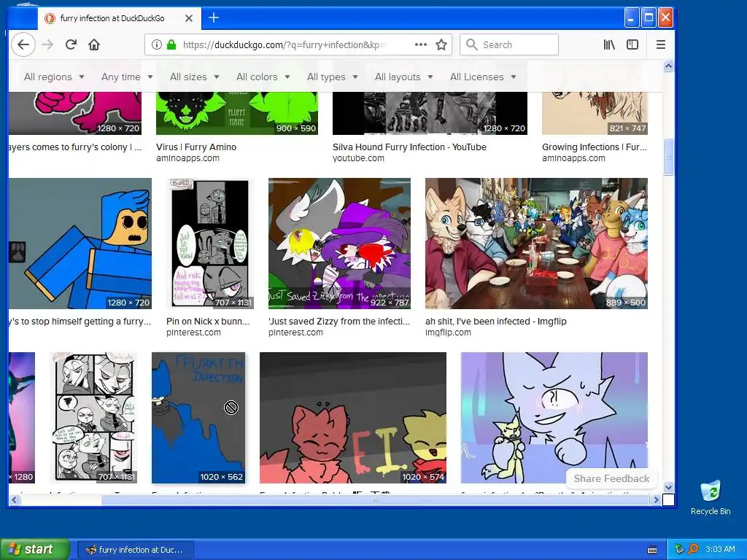The width and height of the screenshot is (747, 560).
Task: Click the keyboard icon in the taskbar
Action: coord(652,550)
